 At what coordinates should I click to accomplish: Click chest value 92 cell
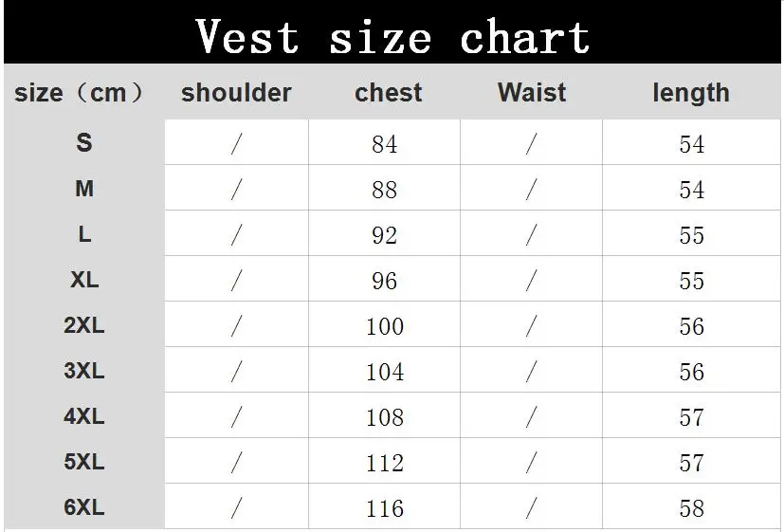pos(384,235)
